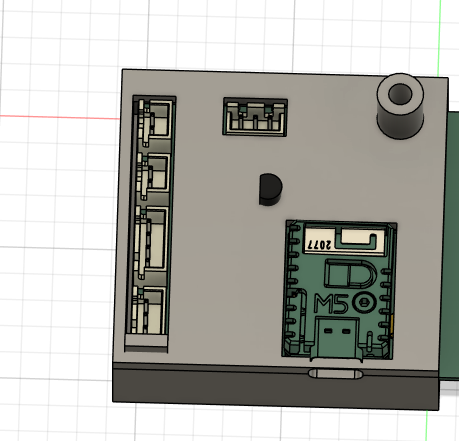Click the D-shaped hole in the lid
Screen dimensions: 459x441
pos(271,189)
